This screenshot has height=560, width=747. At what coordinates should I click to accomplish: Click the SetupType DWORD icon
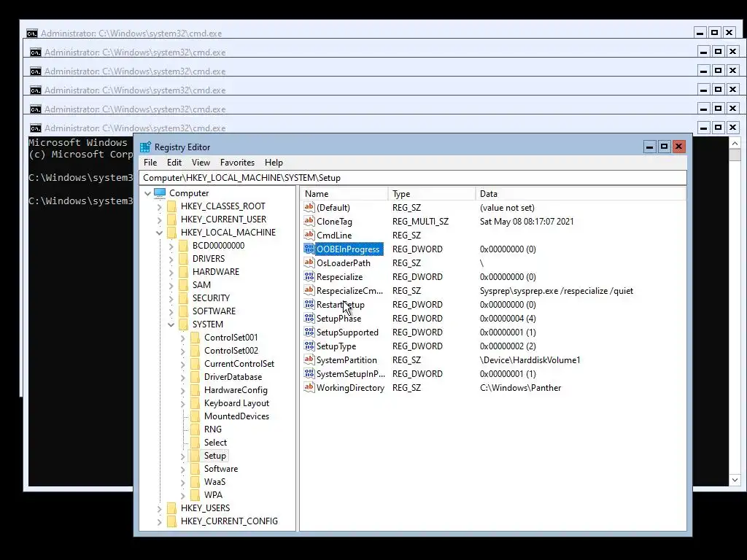[309, 346]
